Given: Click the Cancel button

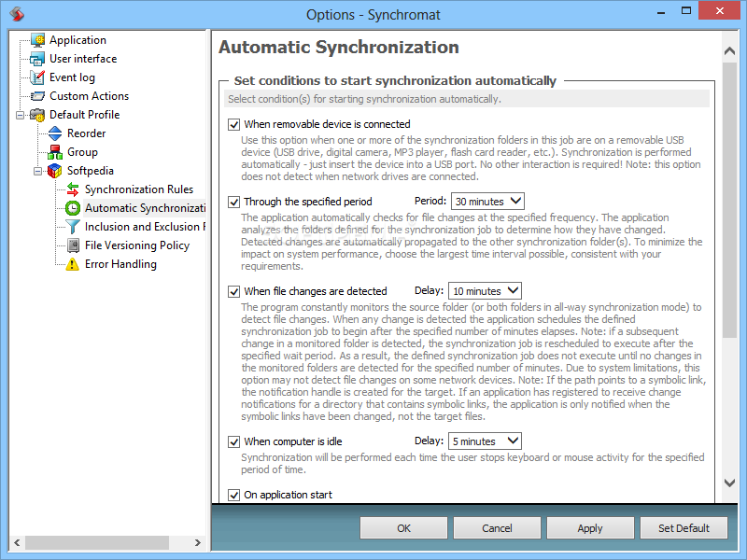Looking at the screenshot, I should [497, 528].
